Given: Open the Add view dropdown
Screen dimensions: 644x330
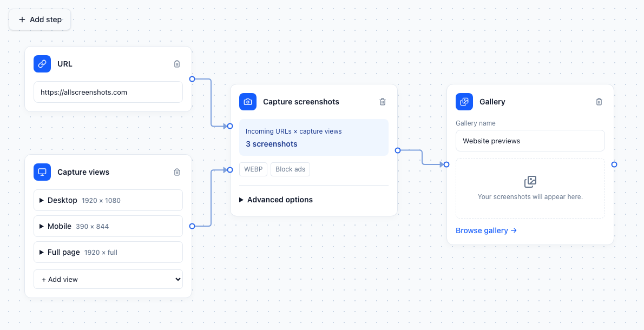Looking at the screenshot, I should (108, 279).
